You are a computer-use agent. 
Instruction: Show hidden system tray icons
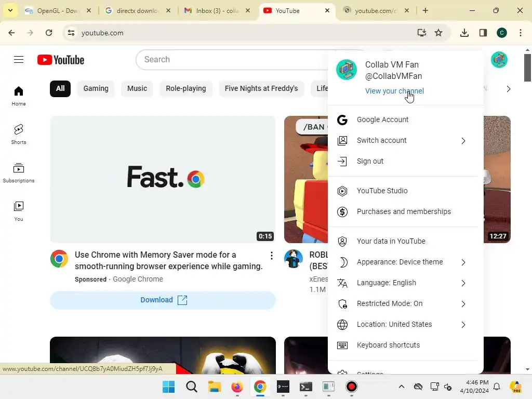pyautogui.click(x=401, y=387)
